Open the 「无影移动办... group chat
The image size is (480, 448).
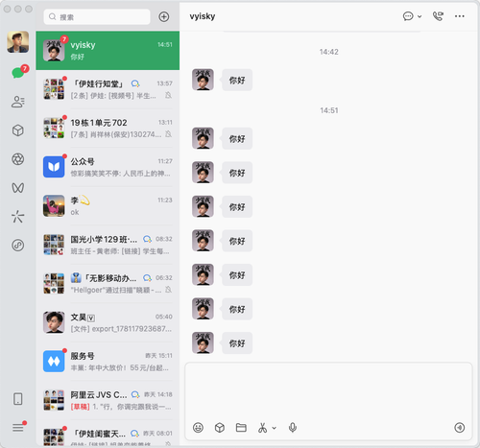tap(108, 283)
